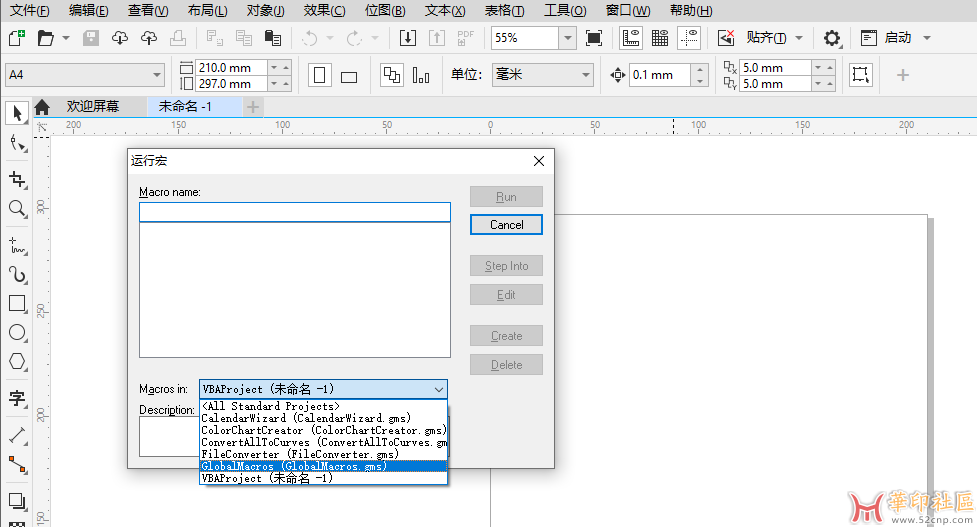Switch to the 欢迎屏幕 tab

tap(93, 107)
